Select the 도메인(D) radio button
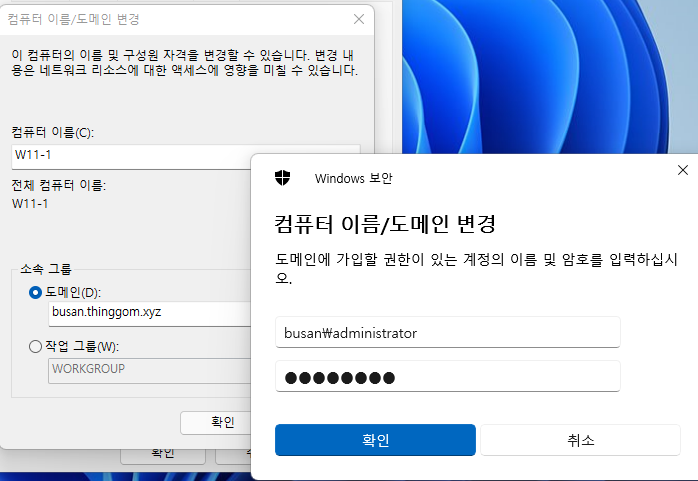This screenshot has width=698, height=481. coord(35,292)
